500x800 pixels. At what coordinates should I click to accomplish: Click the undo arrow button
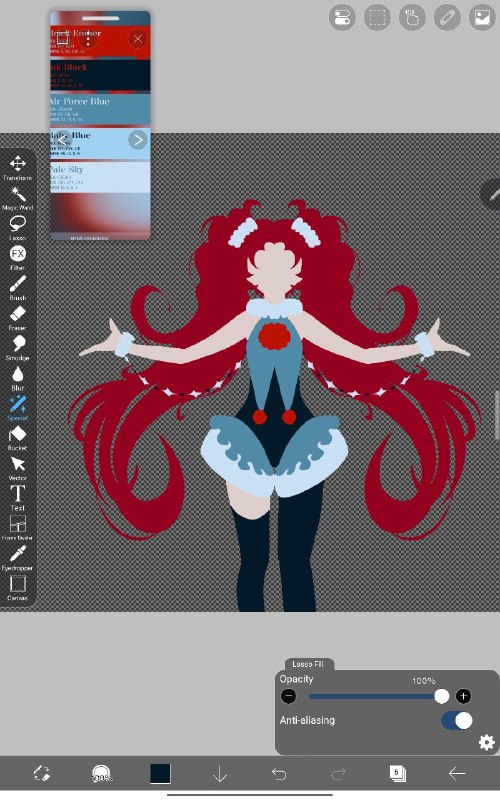(279, 774)
